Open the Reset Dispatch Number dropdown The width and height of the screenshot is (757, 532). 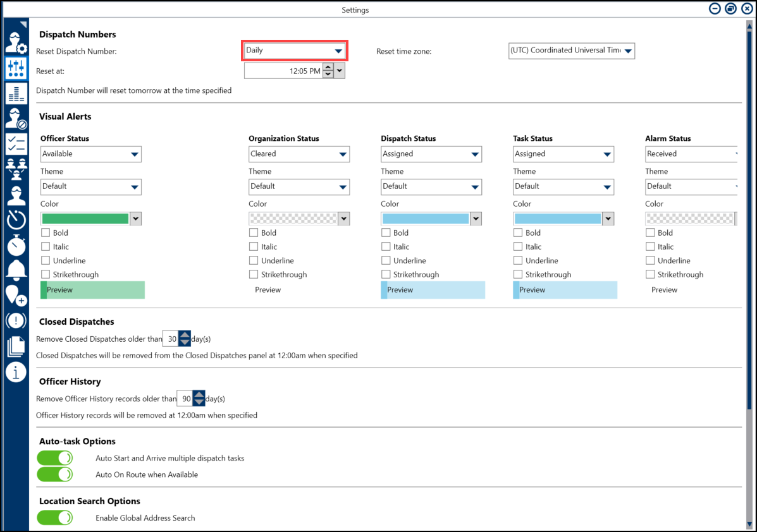[294, 51]
